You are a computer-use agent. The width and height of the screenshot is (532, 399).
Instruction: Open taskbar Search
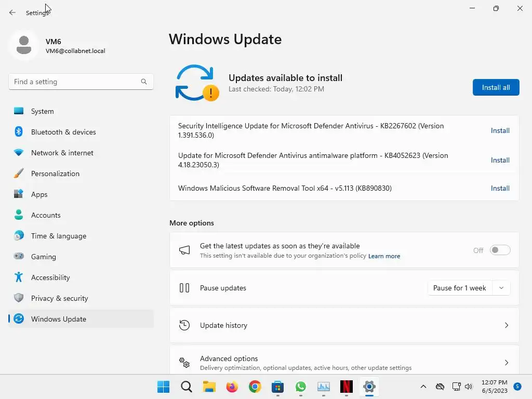187,387
